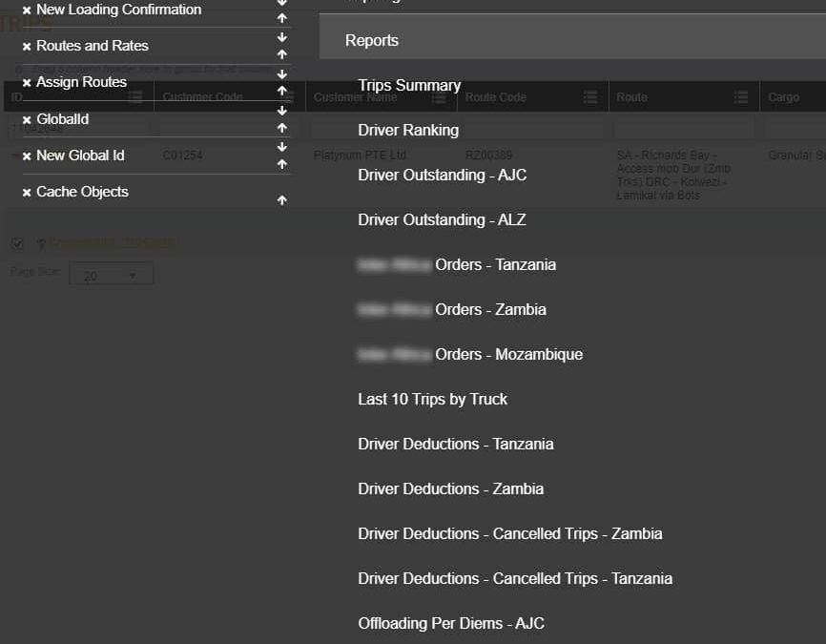Remove the Routes and Rates item
This screenshot has height=644, width=826.
(x=27, y=47)
